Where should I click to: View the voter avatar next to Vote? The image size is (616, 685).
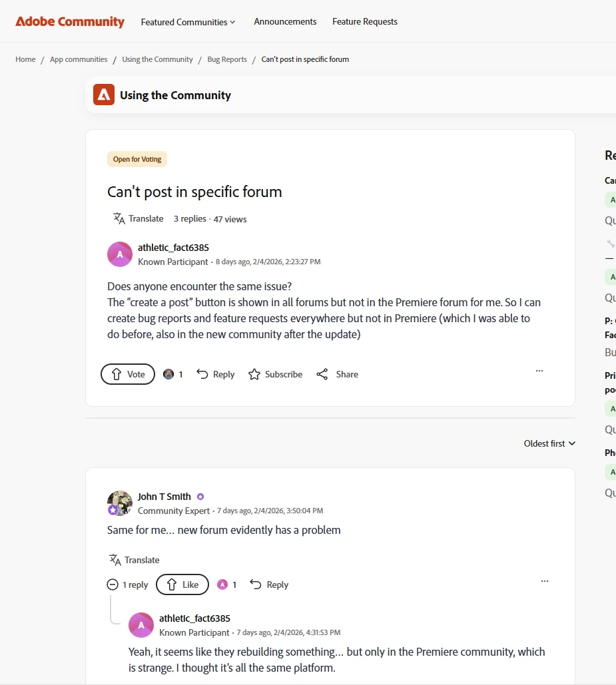pyautogui.click(x=168, y=374)
